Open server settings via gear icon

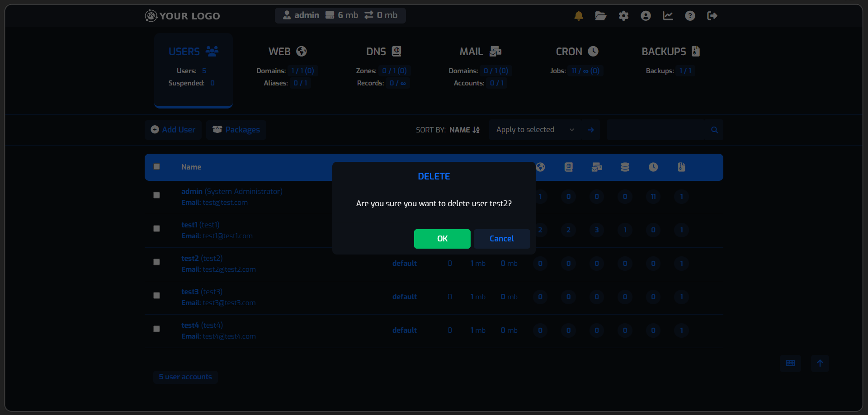pyautogui.click(x=623, y=15)
